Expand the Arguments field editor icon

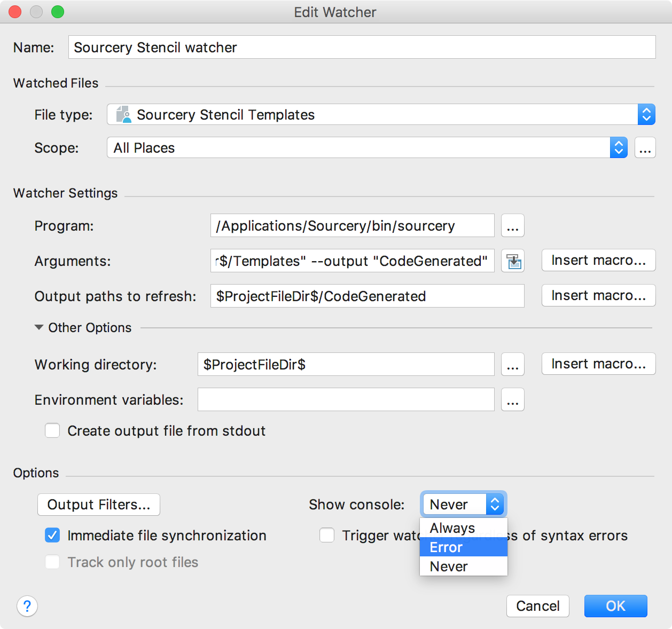click(x=513, y=261)
